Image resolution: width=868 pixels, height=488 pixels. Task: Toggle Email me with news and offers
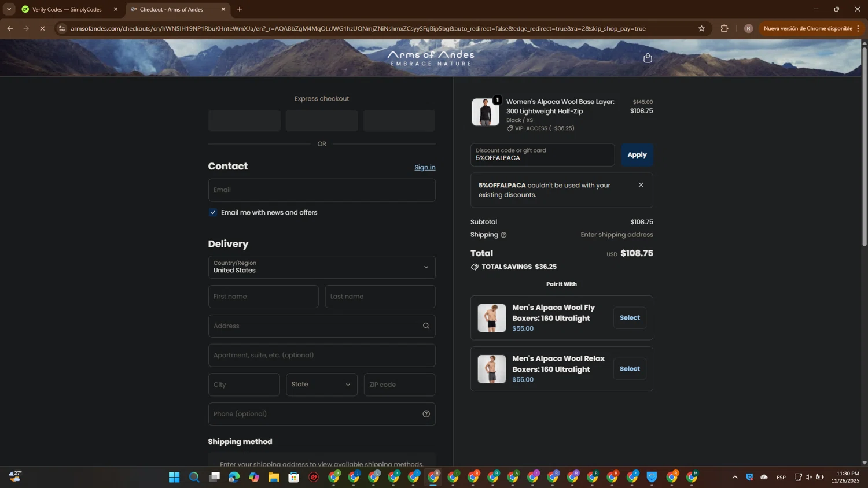pos(213,212)
